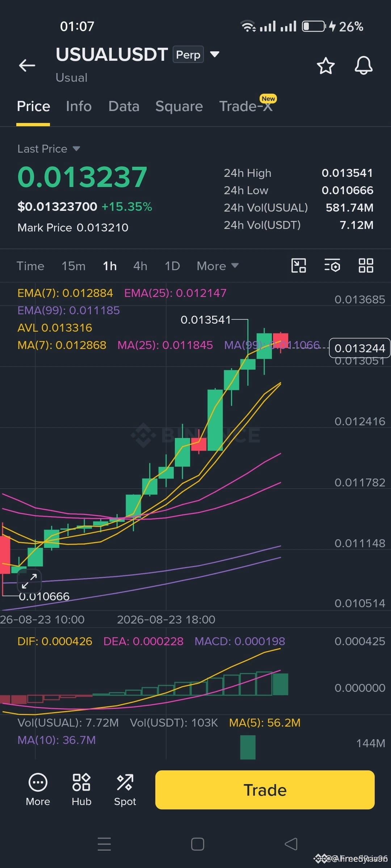Open the Hub icon
391x868 pixels.
pos(81,790)
